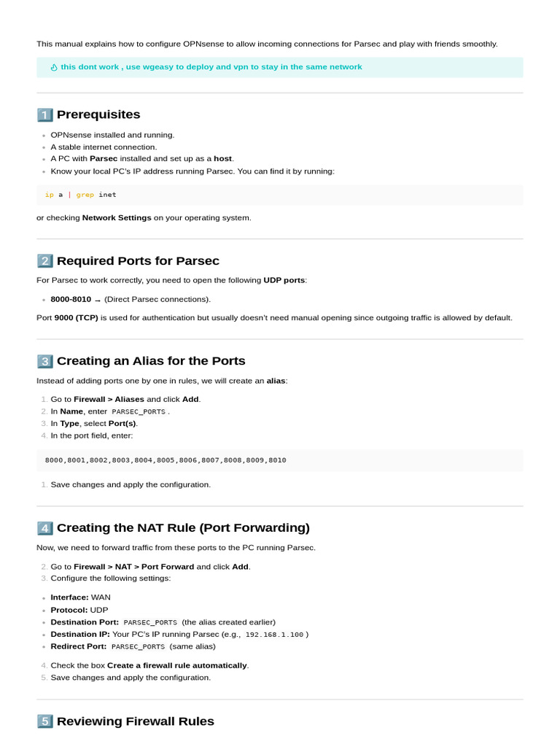
Task: Click the bold 'Create a firewall rule automatically' text
Action: pos(177,665)
